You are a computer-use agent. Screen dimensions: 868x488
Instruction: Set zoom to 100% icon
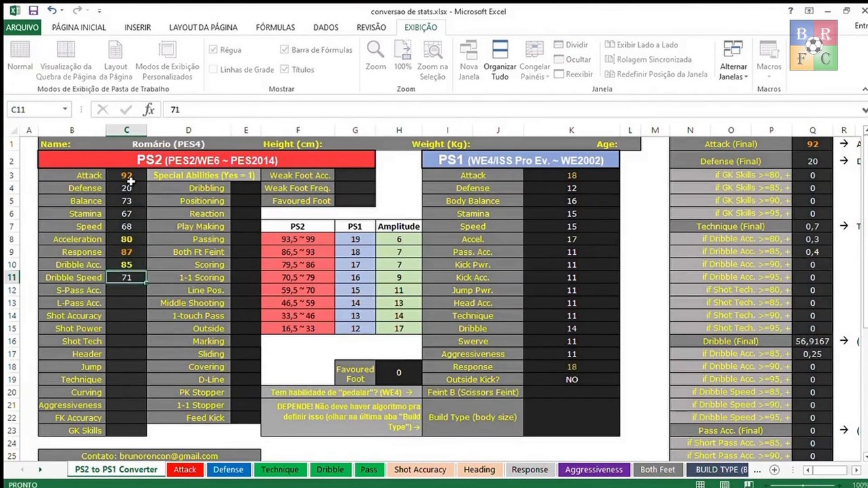403,55
